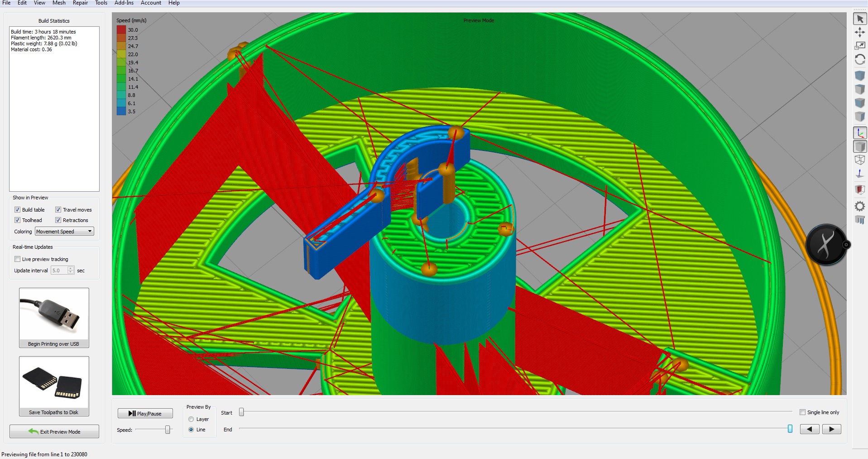This screenshot has height=459, width=868.
Task: Click the End slider handle
Action: tap(790, 429)
